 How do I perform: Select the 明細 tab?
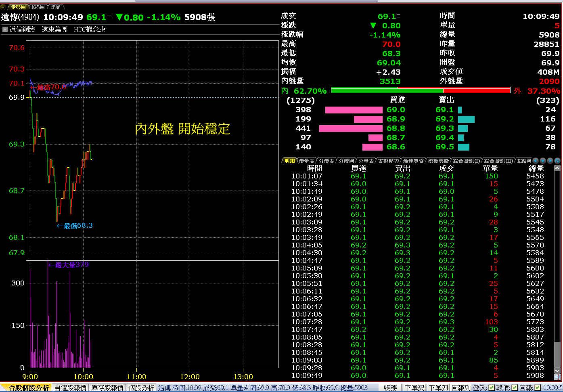[289, 161]
